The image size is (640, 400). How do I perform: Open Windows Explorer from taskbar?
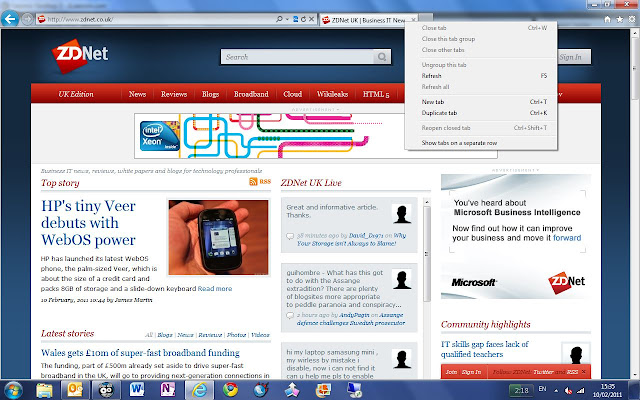coord(44,390)
